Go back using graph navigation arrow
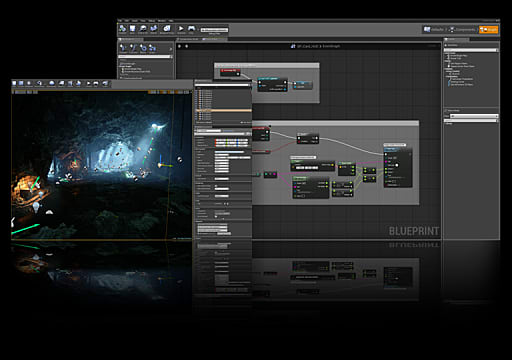 179,46
